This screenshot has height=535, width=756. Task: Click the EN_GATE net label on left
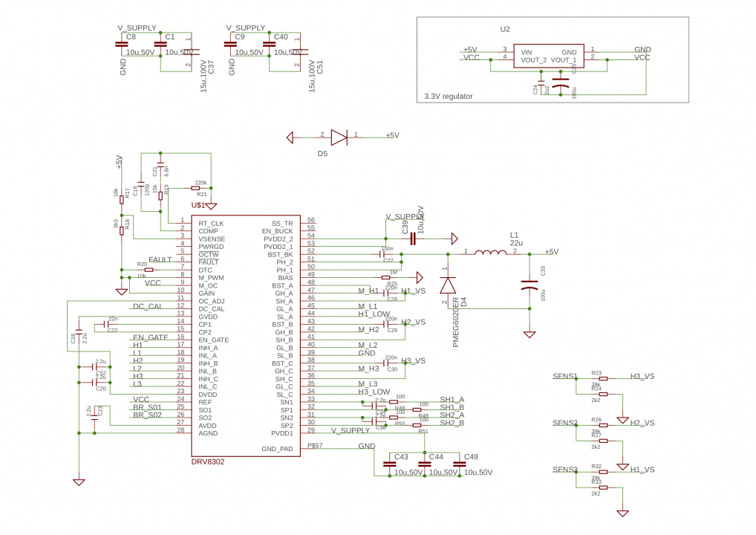(x=151, y=337)
